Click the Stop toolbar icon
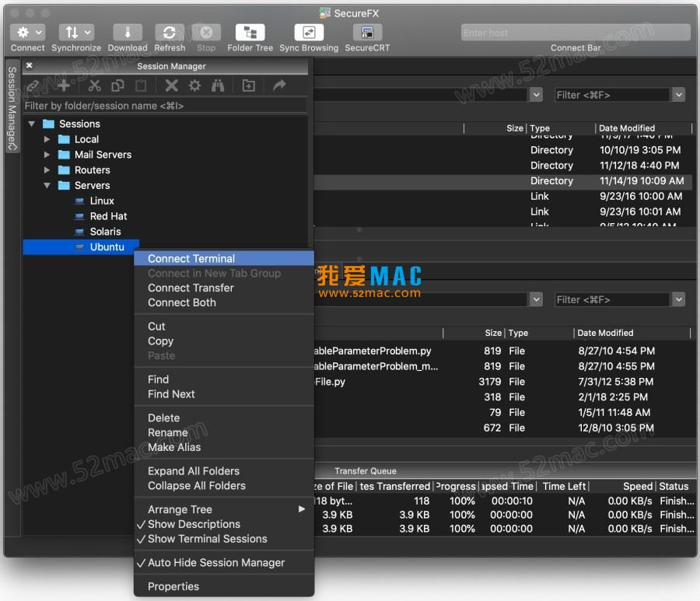Viewport: 700px width, 601px height. [206, 33]
